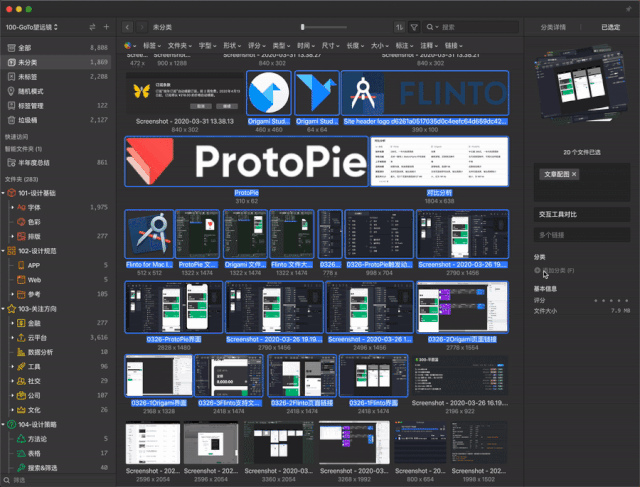
Task: Open the 垃圾桶 trash icon
Action: [11, 120]
